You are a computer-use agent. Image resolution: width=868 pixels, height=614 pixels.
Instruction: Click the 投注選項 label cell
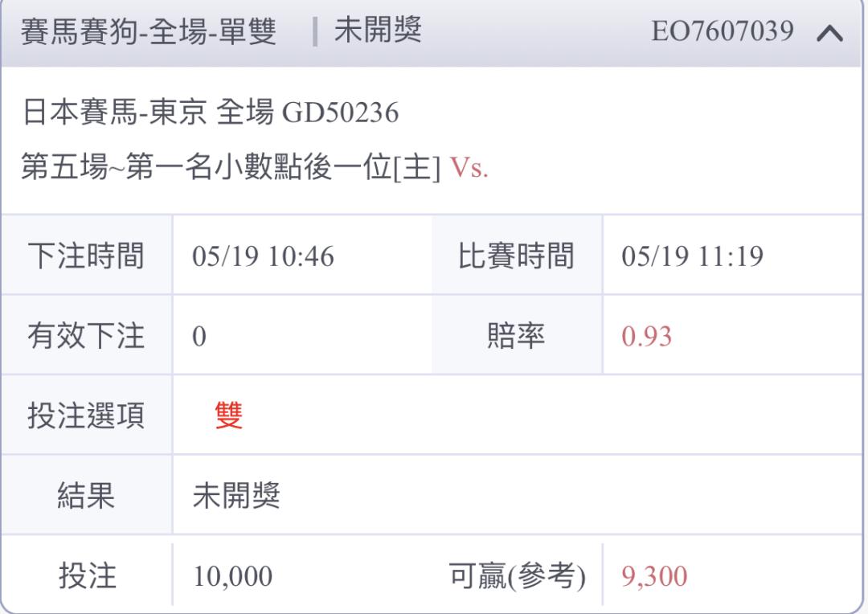86,415
